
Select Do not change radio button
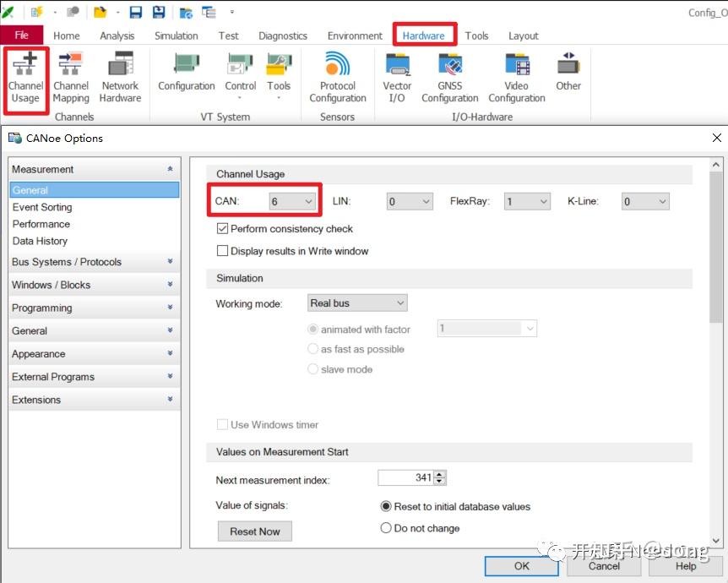[x=386, y=528]
